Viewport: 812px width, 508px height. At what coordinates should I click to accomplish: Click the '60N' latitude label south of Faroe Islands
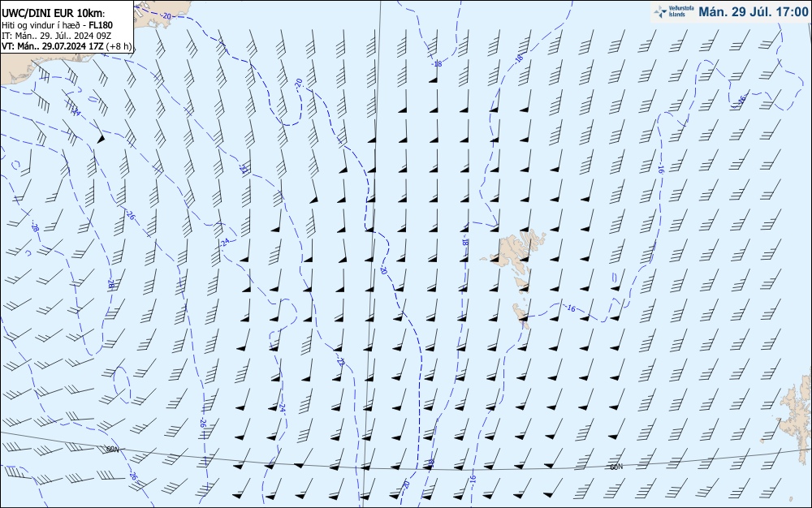[616, 467]
